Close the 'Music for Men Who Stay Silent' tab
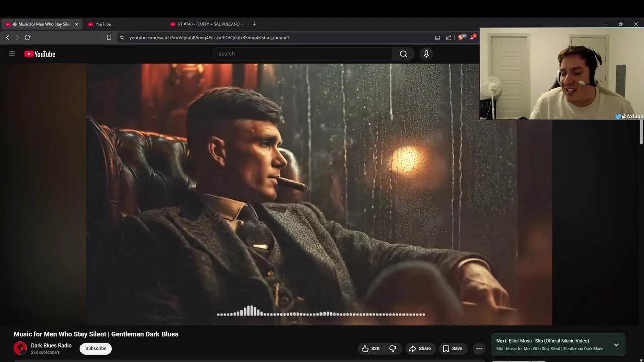This screenshot has width=644, height=362. (x=76, y=24)
